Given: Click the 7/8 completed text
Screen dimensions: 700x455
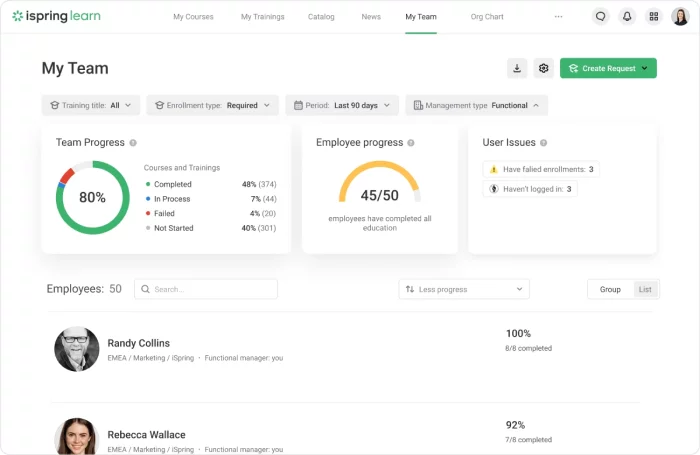Looking at the screenshot, I should pyautogui.click(x=529, y=440).
